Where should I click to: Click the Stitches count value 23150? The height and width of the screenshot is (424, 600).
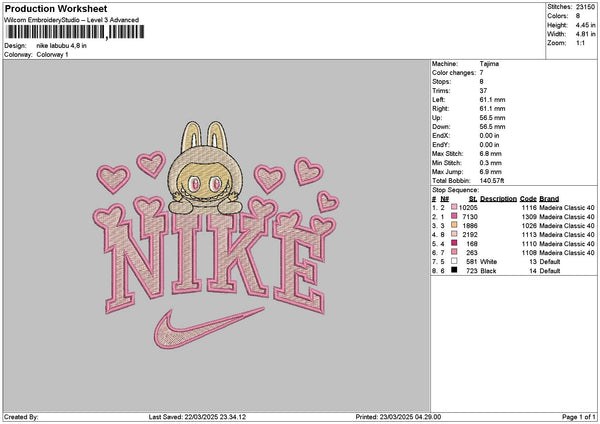[586, 6]
